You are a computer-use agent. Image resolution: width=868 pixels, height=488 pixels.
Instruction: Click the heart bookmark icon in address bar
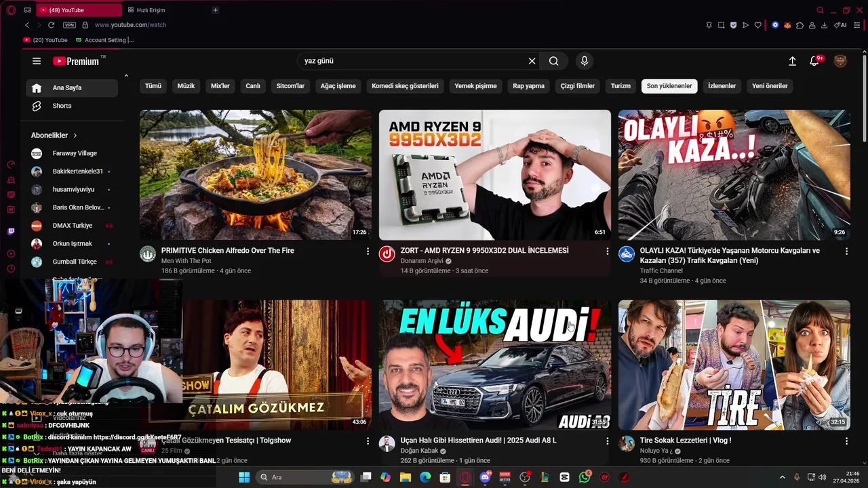pos(757,25)
